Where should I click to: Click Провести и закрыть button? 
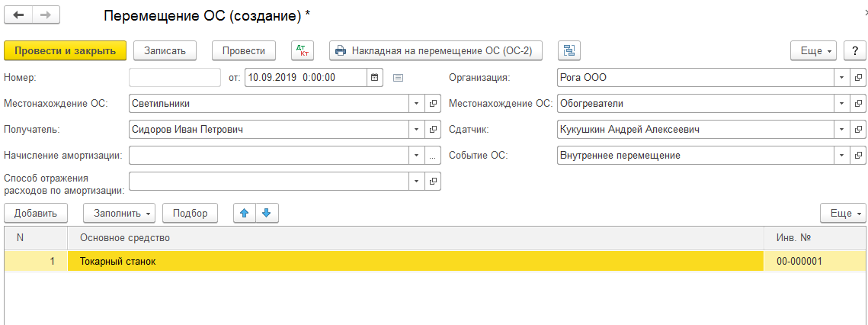pos(65,50)
